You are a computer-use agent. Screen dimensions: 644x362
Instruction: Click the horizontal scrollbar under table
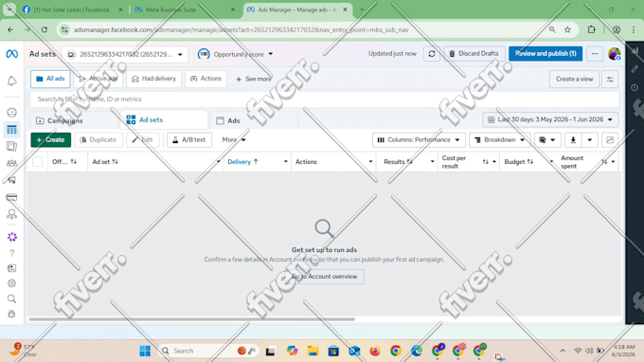[x=192, y=319]
